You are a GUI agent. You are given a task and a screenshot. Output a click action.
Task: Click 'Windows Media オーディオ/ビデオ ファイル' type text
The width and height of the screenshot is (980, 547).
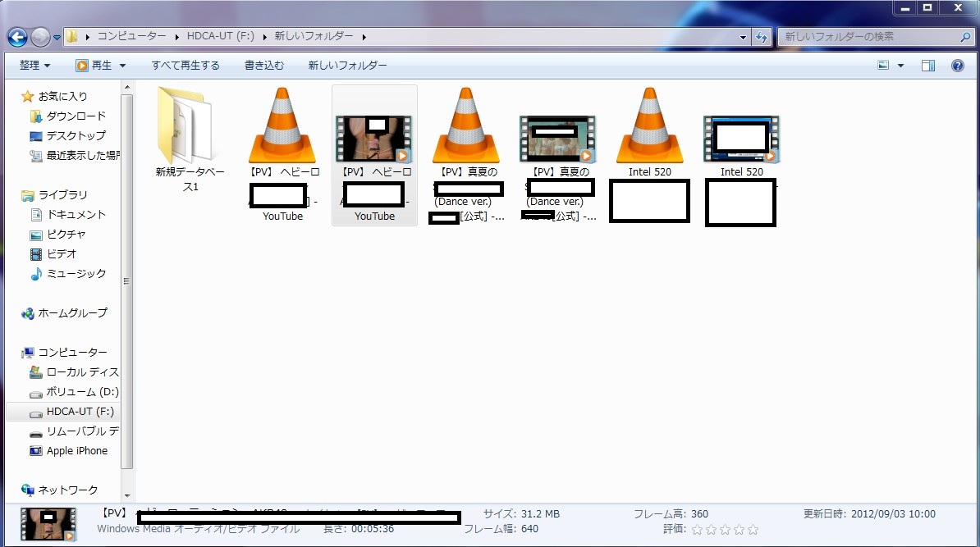pyautogui.click(x=198, y=529)
